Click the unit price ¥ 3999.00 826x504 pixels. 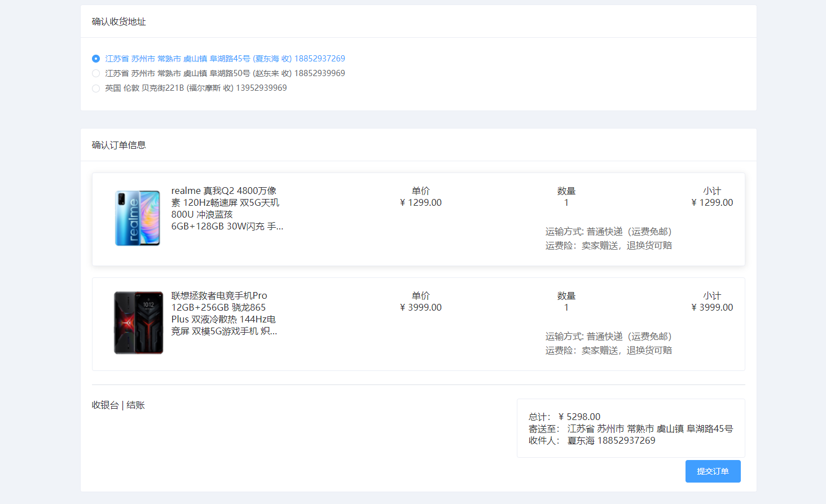(421, 308)
